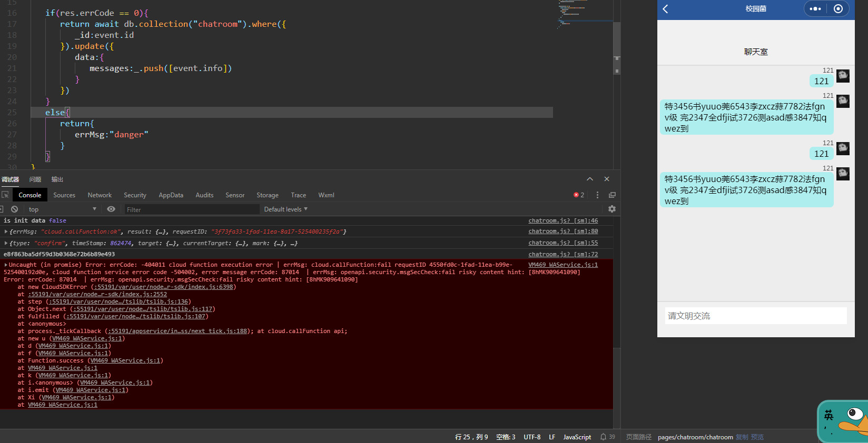Click the 聊天室 heading in simulator
The image size is (868, 443).
click(x=756, y=52)
